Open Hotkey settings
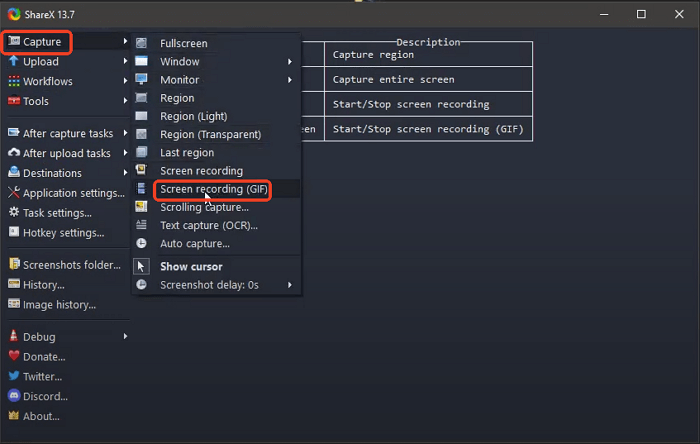 tap(63, 233)
